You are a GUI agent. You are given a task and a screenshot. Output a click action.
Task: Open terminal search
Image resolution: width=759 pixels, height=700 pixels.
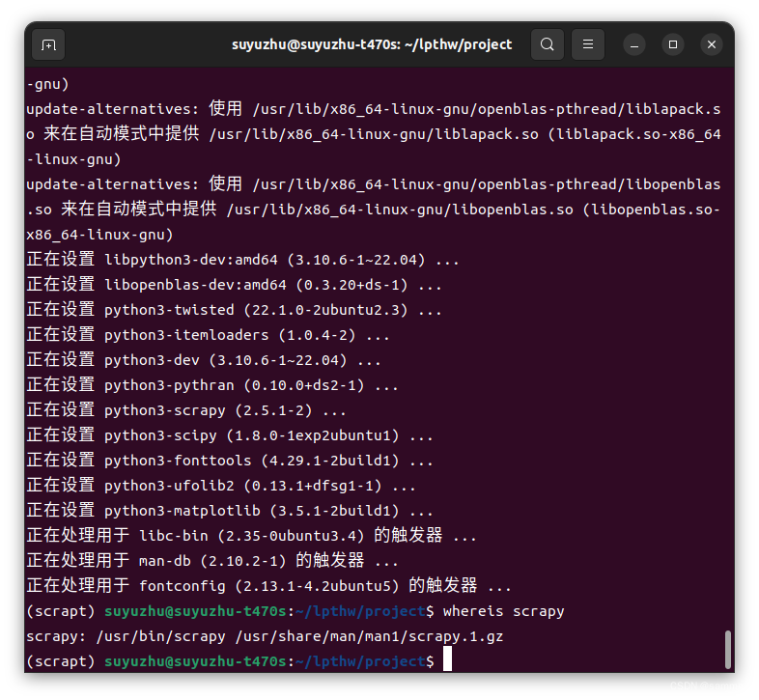coord(547,44)
